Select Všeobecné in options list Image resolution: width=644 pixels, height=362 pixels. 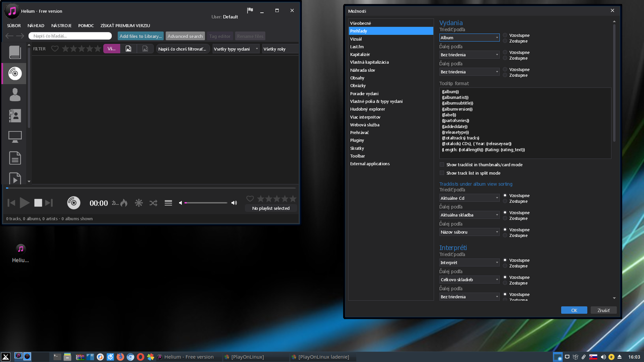[391, 23]
